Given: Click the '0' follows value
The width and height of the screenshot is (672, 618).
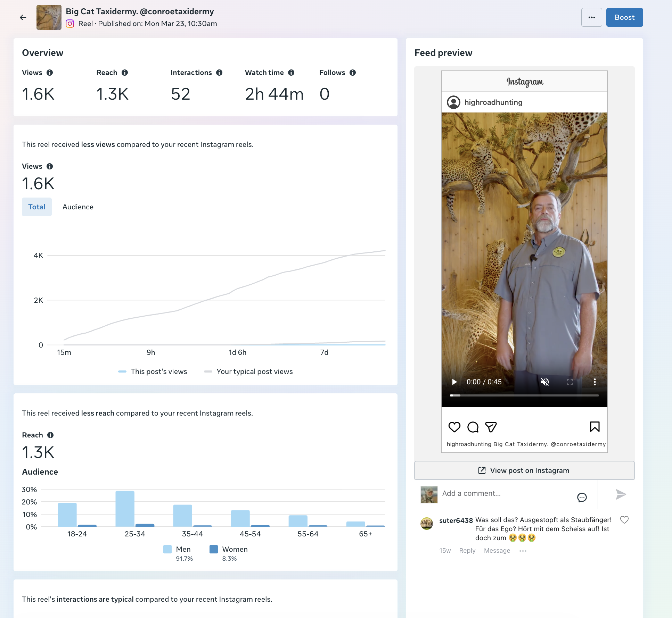Looking at the screenshot, I should tap(325, 94).
